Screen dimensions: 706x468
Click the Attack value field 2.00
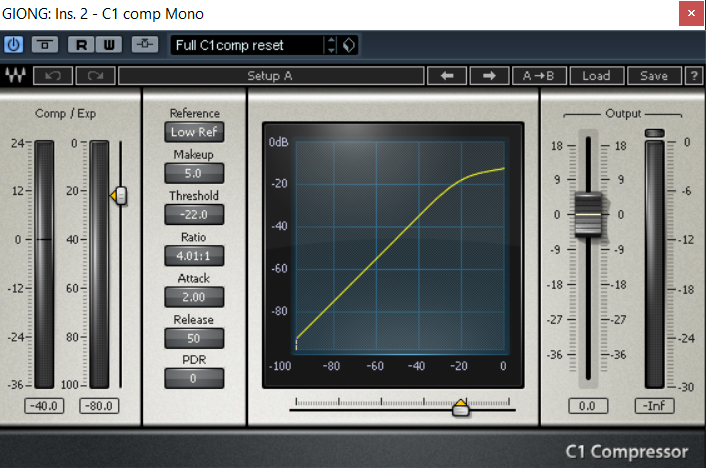[x=194, y=297]
